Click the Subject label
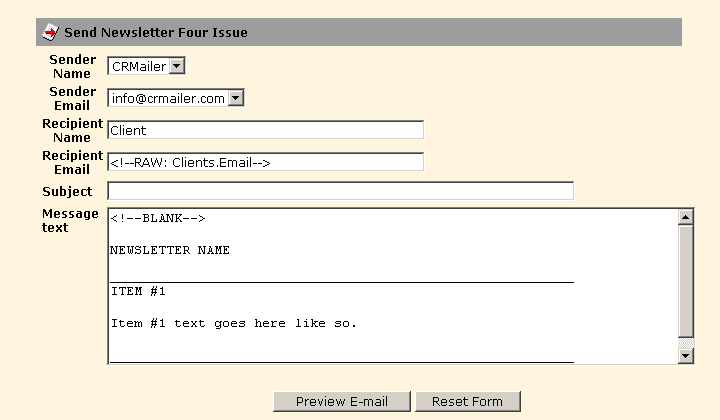Image resolution: width=720 pixels, height=420 pixels. click(67, 191)
